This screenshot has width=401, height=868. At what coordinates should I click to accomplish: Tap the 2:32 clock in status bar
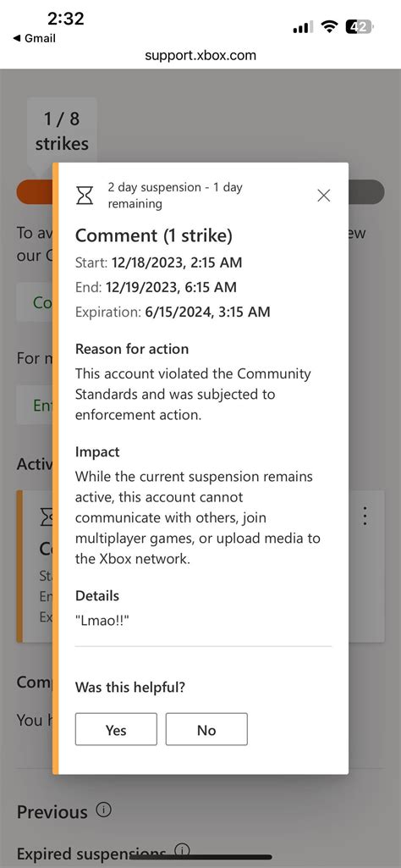coord(65,19)
